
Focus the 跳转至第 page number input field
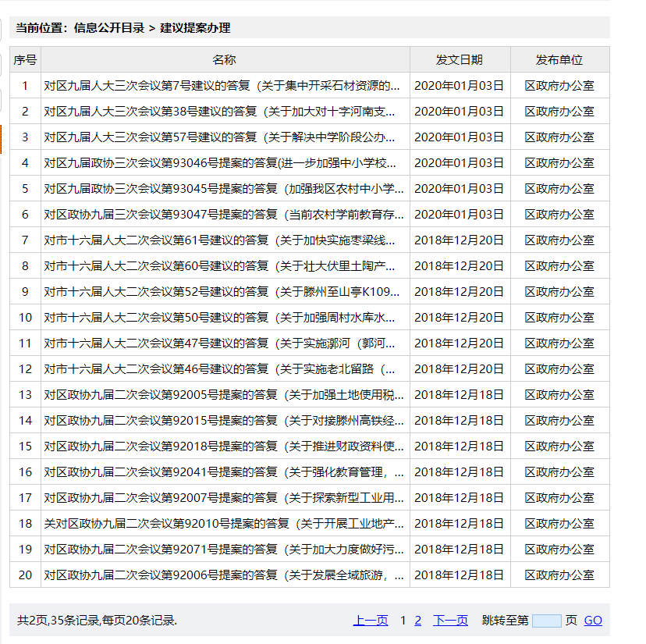pyautogui.click(x=547, y=621)
